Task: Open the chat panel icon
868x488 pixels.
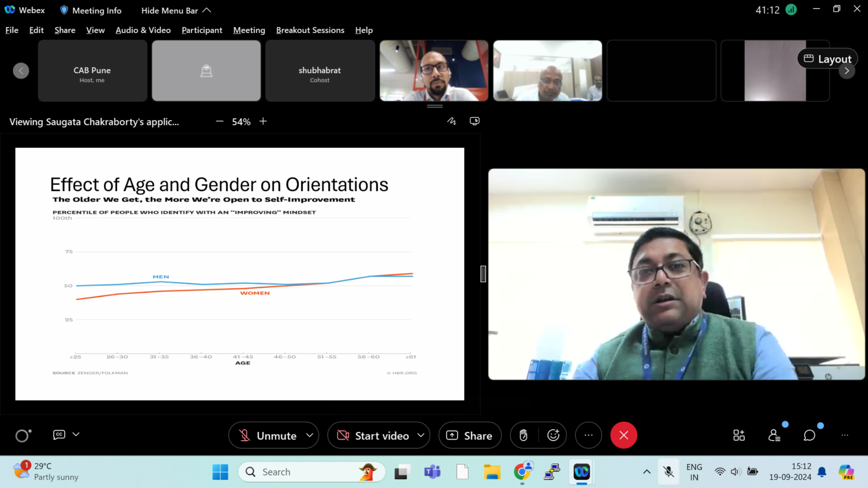Action: click(809, 435)
